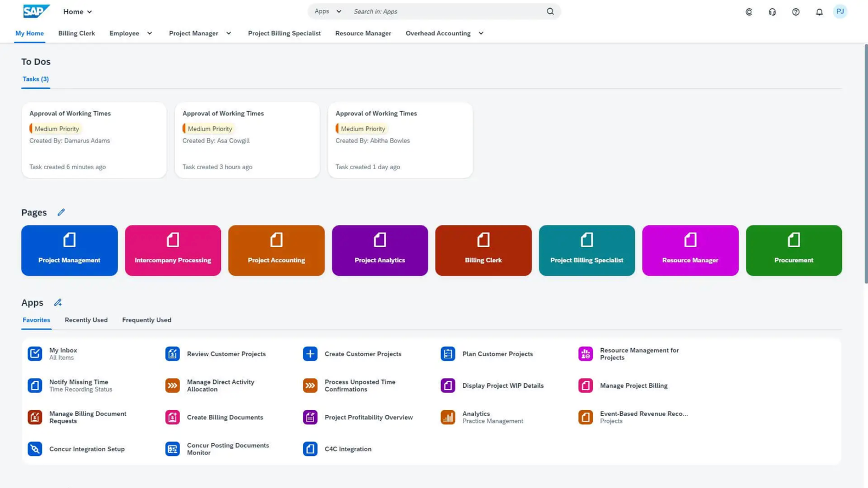Open the task created by Asa Cowgill
Image resolution: width=868 pixels, height=488 pixels.
(x=247, y=140)
